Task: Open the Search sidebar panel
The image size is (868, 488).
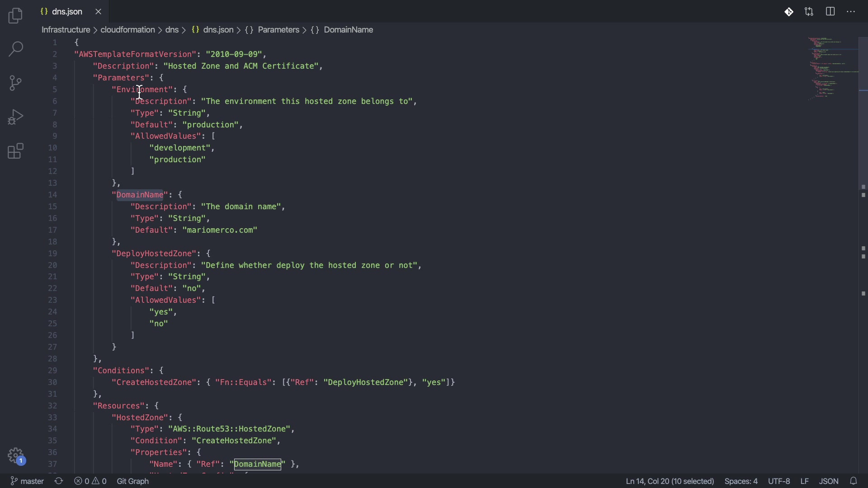Action: [x=15, y=49]
